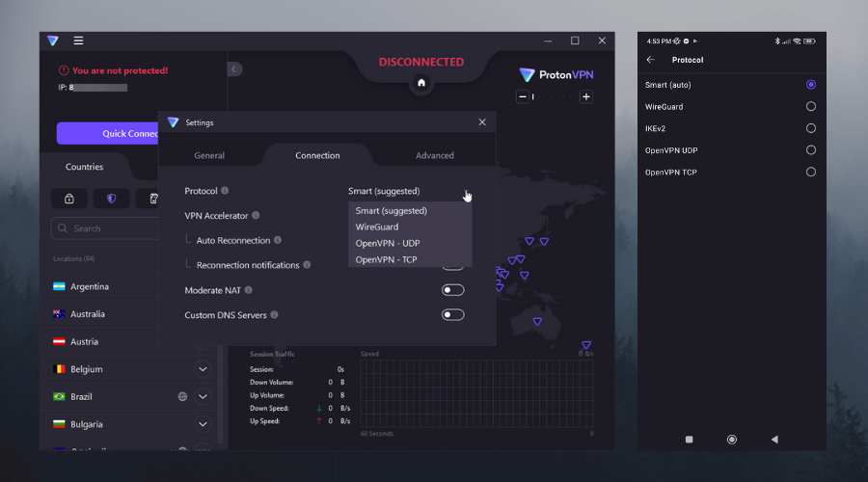
Task: Click the Quick Connect button
Action: (108, 134)
